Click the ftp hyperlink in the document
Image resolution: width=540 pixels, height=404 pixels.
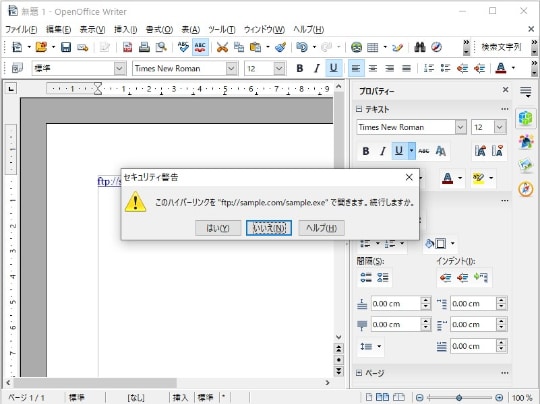point(110,181)
